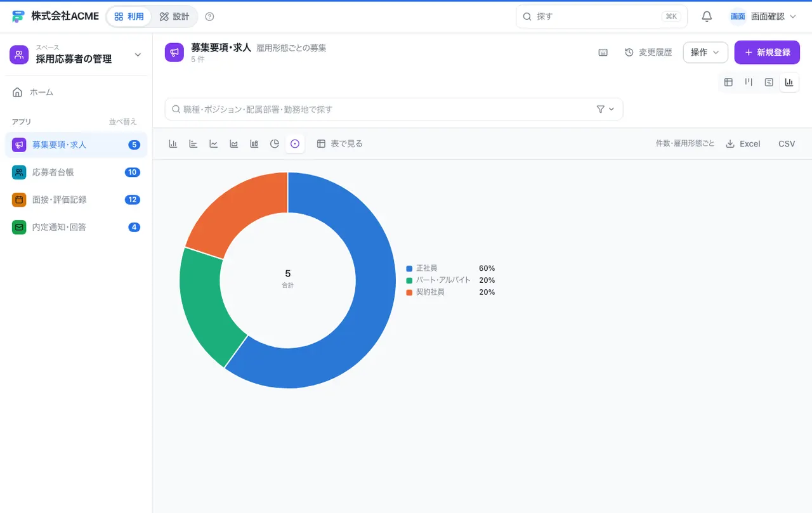Click the global 探す search field

(x=601, y=16)
